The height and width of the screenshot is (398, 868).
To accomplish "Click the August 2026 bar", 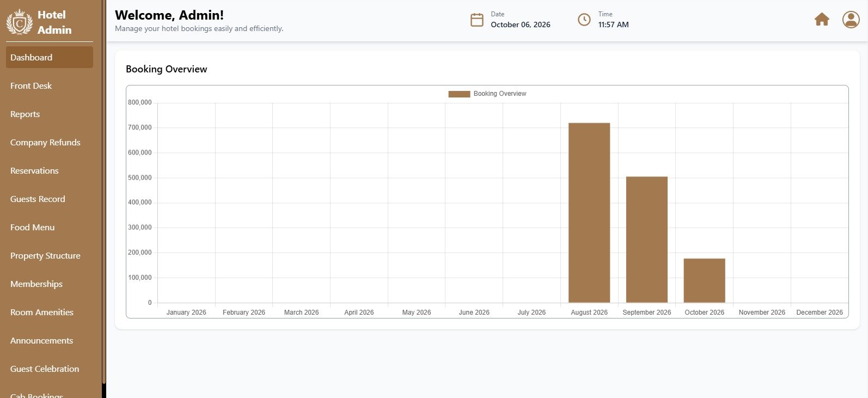I will [x=589, y=213].
